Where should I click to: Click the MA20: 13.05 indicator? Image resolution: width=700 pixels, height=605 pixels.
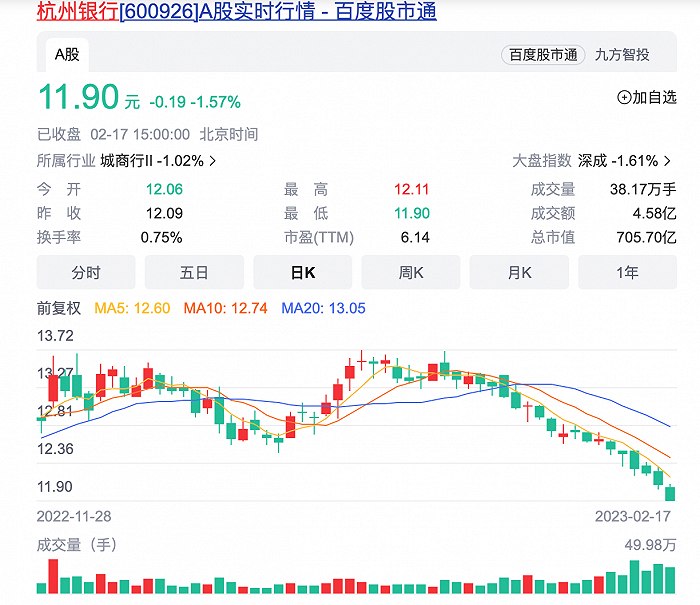pos(323,308)
